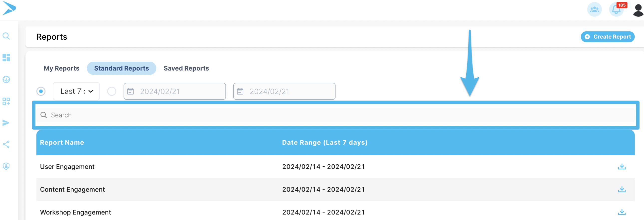
Task: Expand the Last 7 days dropdown
Action: [76, 91]
